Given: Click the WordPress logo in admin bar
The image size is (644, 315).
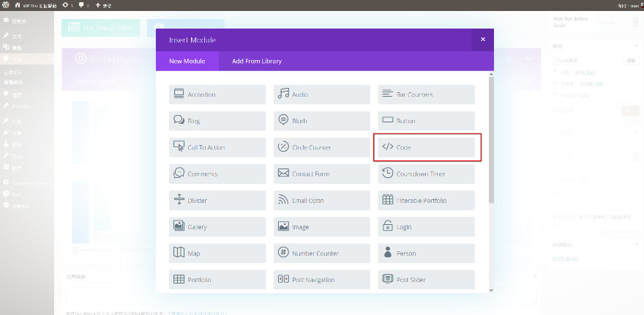Looking at the screenshot, I should 5,5.
